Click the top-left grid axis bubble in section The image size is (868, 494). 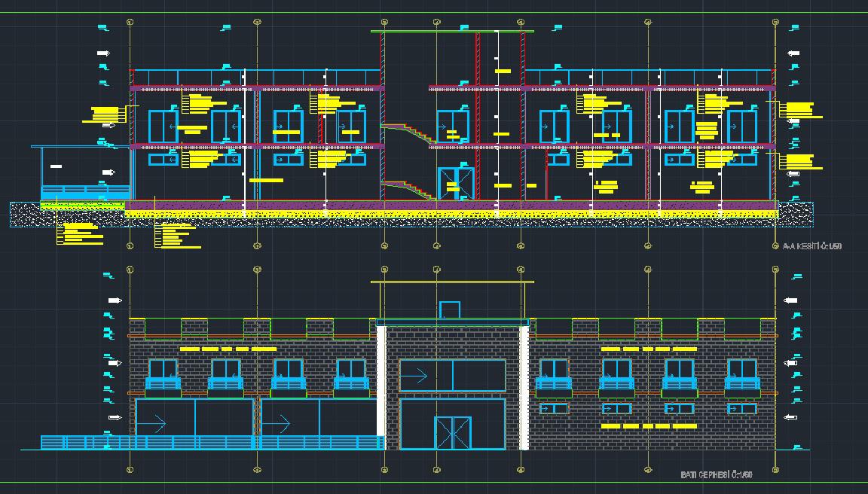click(x=130, y=22)
